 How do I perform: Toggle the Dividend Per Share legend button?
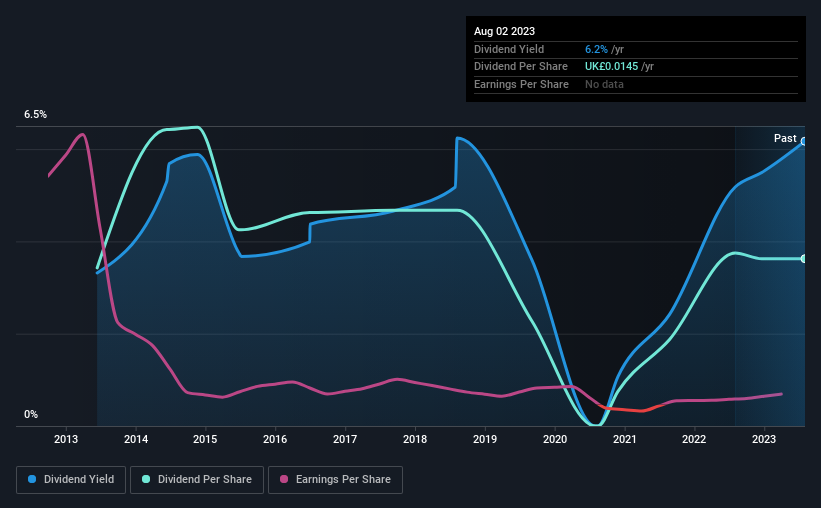(x=197, y=480)
